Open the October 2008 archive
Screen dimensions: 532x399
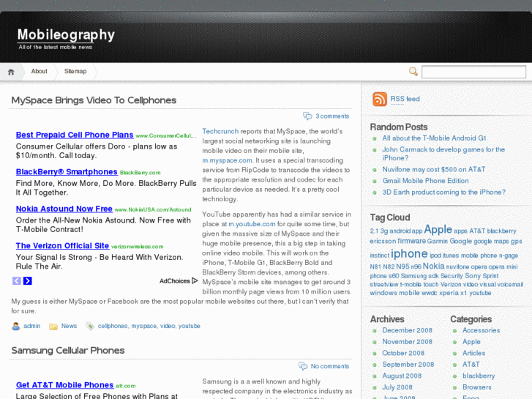(x=403, y=353)
